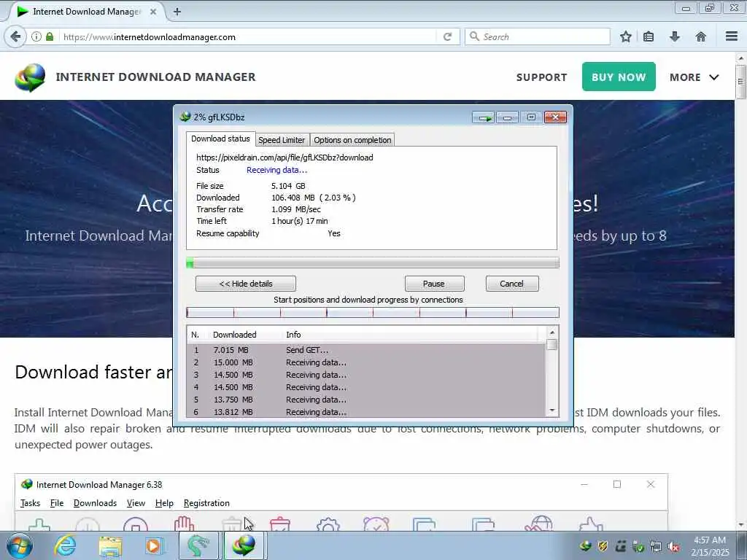Click the hand Stop icon in IDM screenshot
The image size is (747, 560).
coord(184,524)
